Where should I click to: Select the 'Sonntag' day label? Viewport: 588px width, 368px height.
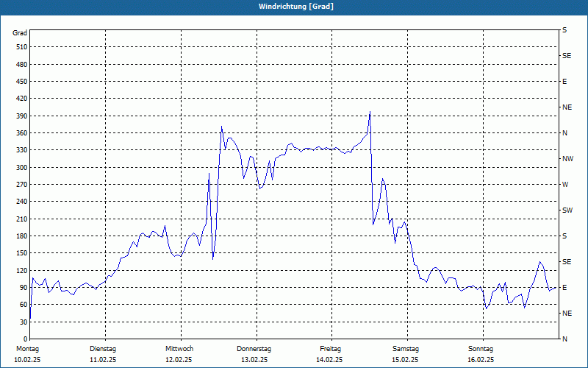point(481,349)
